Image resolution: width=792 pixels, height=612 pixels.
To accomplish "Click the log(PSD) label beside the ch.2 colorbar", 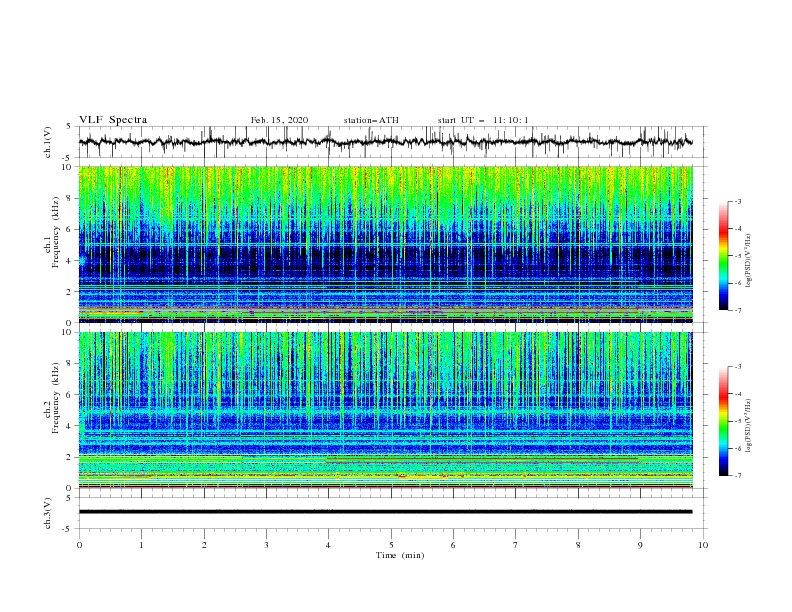I will 749,425.
